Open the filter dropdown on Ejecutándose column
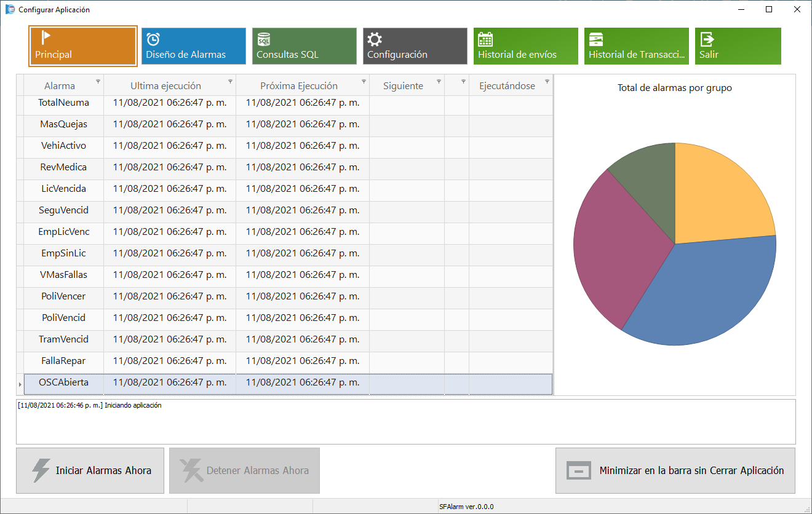This screenshot has height=514, width=812. (x=547, y=81)
